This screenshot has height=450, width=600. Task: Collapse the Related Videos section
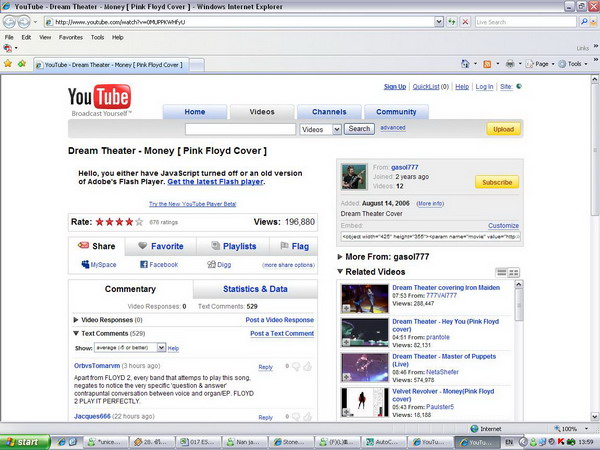click(340, 271)
